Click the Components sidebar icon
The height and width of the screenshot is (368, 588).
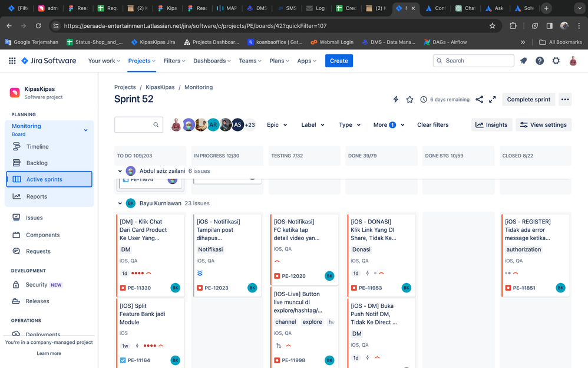(x=16, y=235)
